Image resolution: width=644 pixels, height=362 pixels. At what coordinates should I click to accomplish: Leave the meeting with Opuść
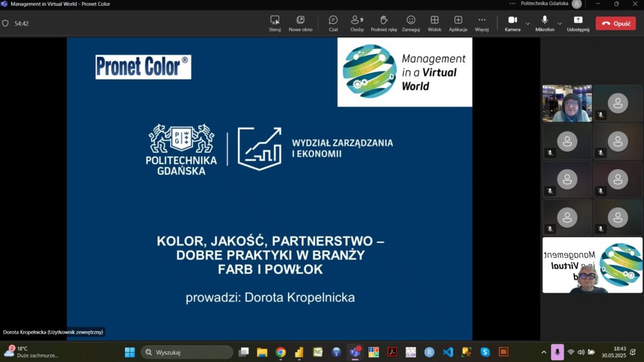(616, 23)
